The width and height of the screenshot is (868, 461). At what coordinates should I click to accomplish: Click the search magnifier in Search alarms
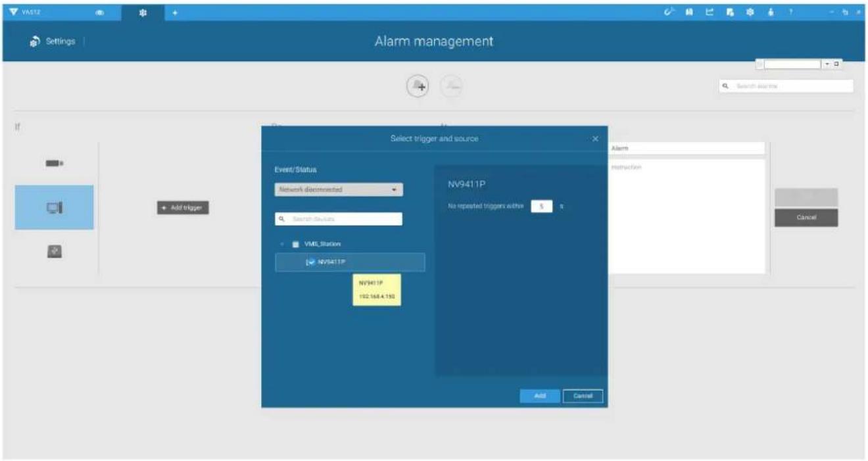coord(725,86)
